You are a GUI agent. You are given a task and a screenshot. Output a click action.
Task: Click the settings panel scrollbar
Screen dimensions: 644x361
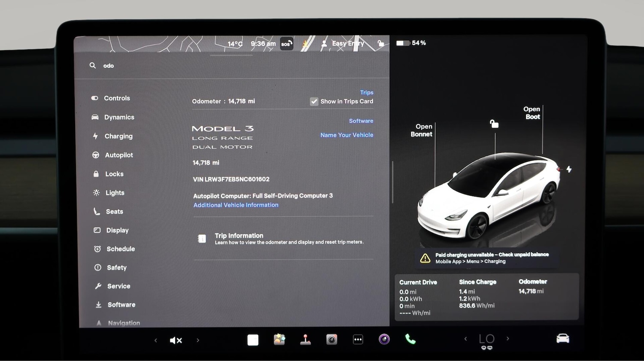[x=392, y=182]
